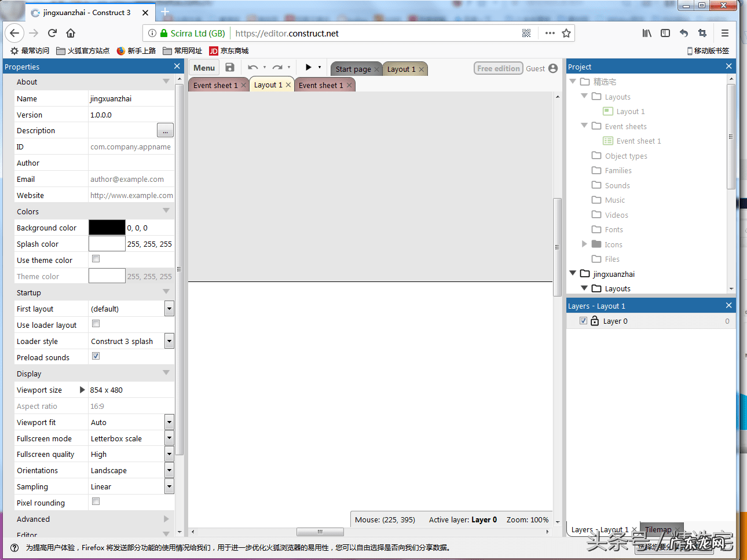Click the black Background color swatch

pyautogui.click(x=107, y=228)
